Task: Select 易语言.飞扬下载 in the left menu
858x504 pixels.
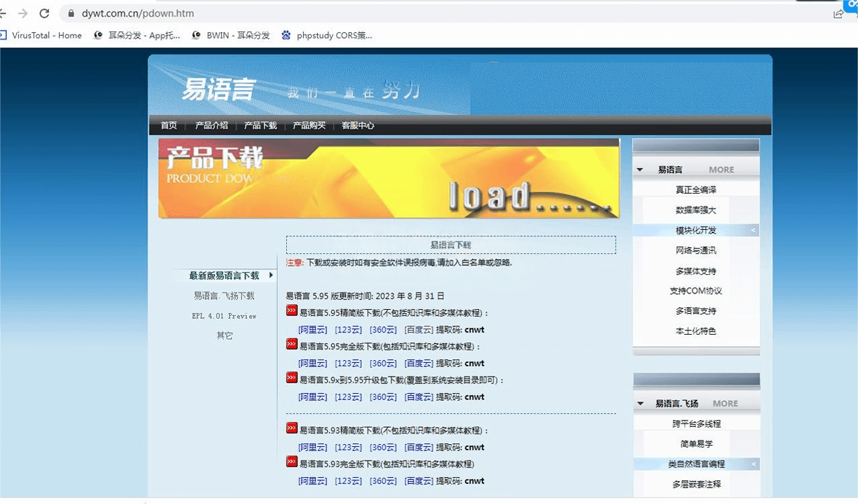Action: (224, 296)
